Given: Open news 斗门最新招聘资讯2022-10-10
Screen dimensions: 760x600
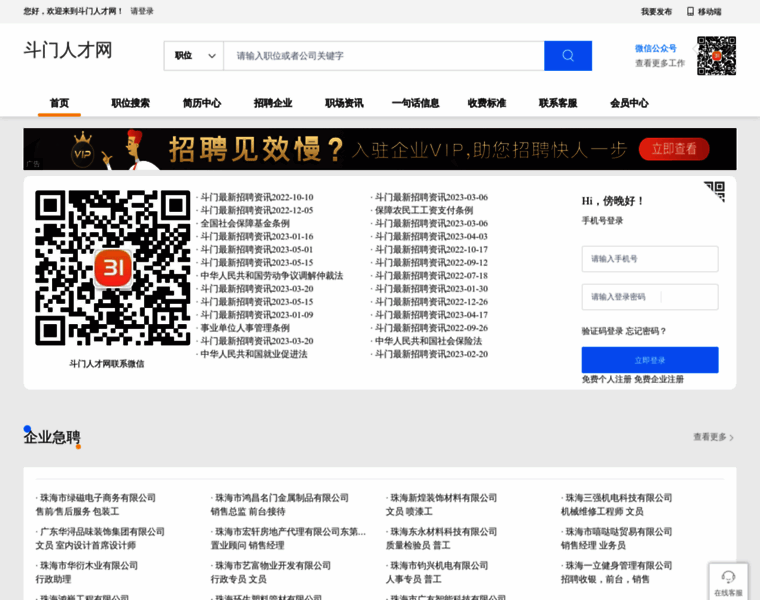Looking at the screenshot, I should [257, 197].
